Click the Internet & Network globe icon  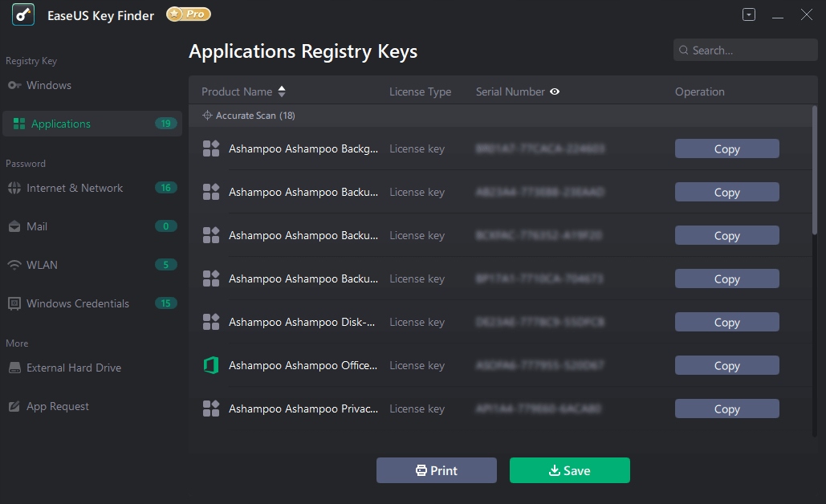(x=14, y=188)
